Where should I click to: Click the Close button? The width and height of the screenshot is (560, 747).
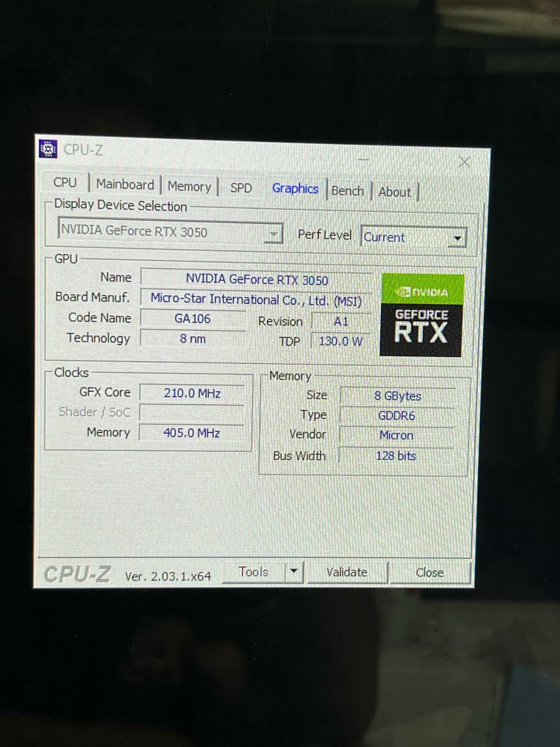[429, 573]
